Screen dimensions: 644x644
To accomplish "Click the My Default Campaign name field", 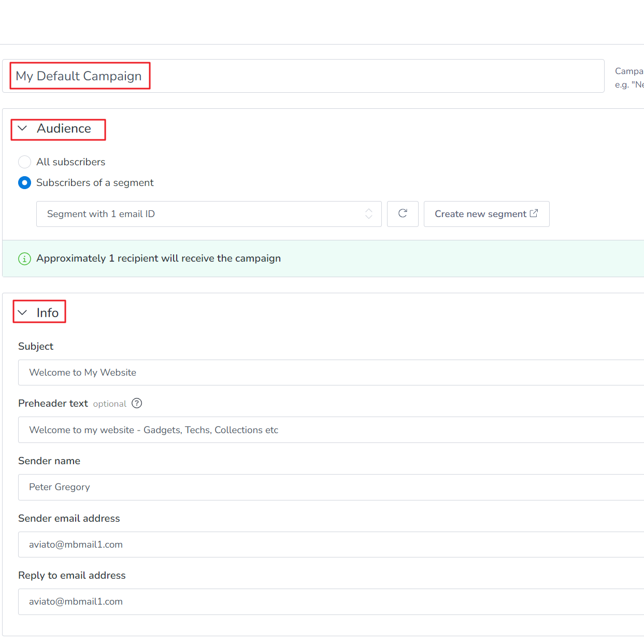I will (x=303, y=76).
